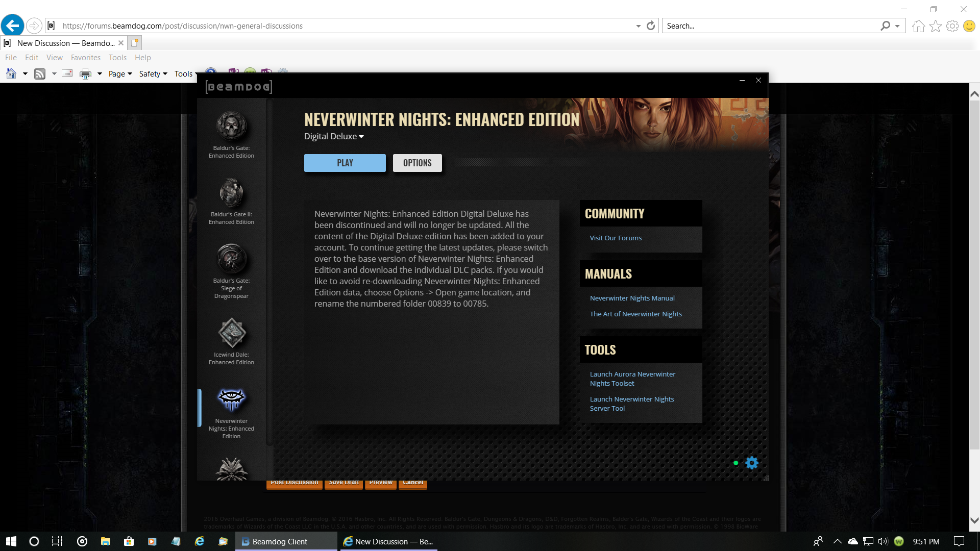Expand the Digital Deluxe edition dropdown
980x551 pixels.
[334, 136]
